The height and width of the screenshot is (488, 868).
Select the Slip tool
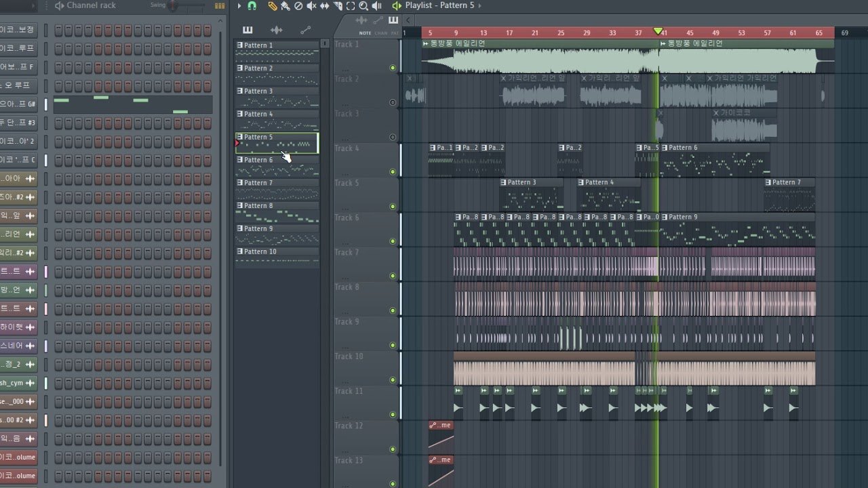tap(324, 5)
